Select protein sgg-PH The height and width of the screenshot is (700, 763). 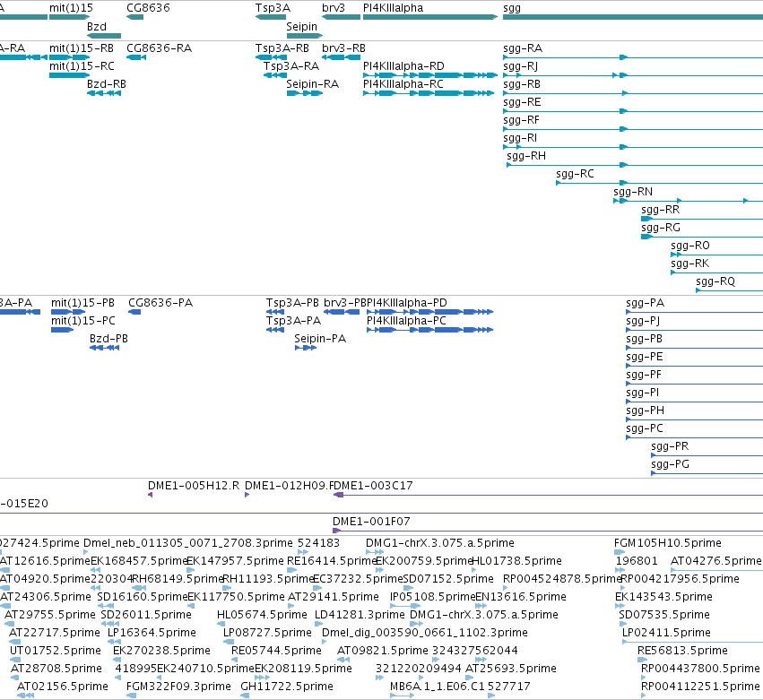tap(694, 419)
